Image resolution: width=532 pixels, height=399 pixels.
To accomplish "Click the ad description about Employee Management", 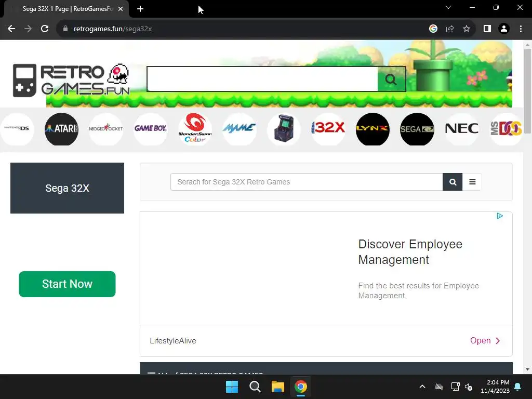I will tap(418, 290).
